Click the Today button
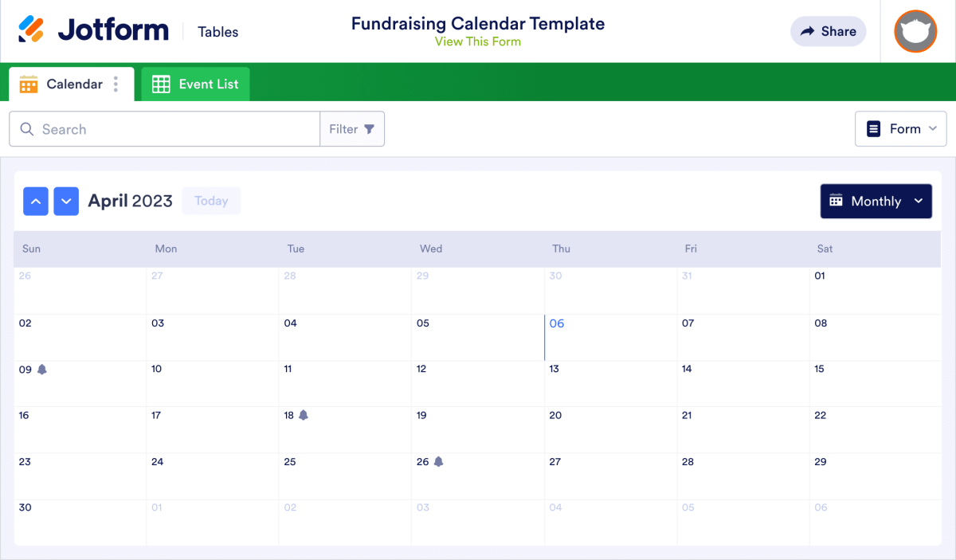Image resolution: width=956 pixels, height=560 pixels. [210, 201]
